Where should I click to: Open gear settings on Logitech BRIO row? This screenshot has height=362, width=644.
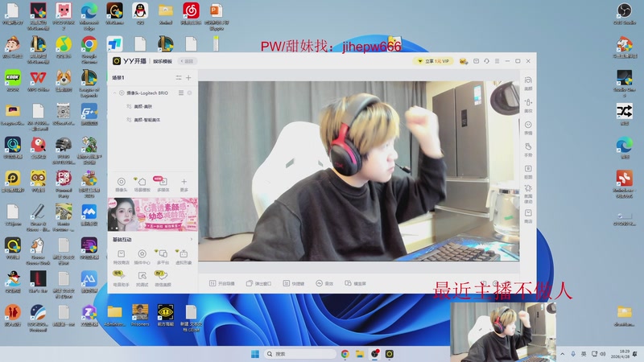click(190, 93)
